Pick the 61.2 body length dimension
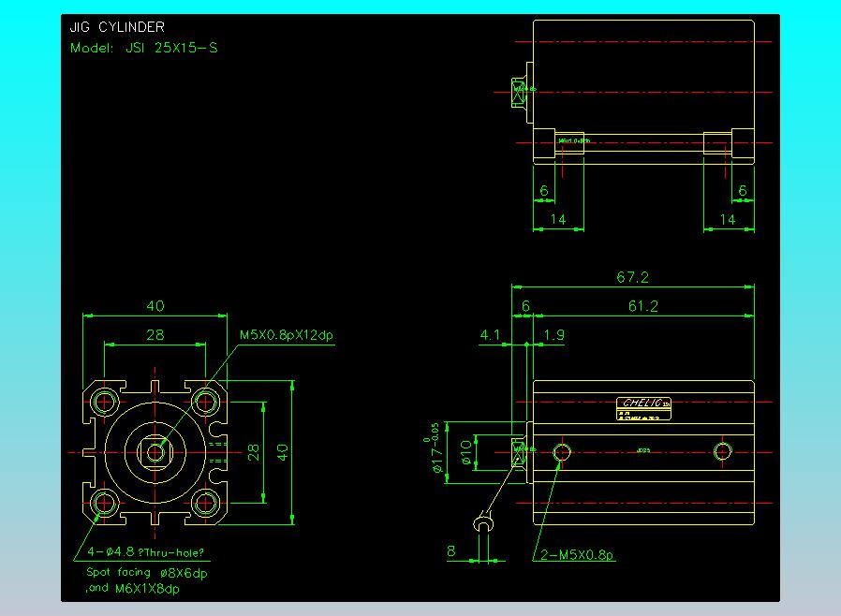The width and height of the screenshot is (841, 616). pyautogui.click(x=642, y=306)
